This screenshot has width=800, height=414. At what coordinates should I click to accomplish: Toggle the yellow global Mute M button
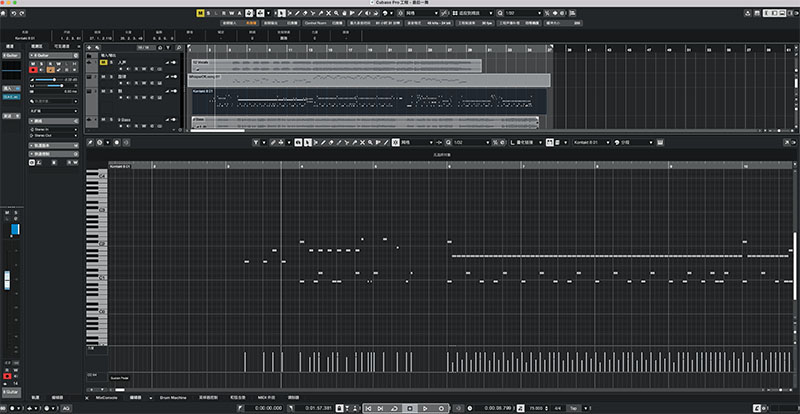(201, 13)
